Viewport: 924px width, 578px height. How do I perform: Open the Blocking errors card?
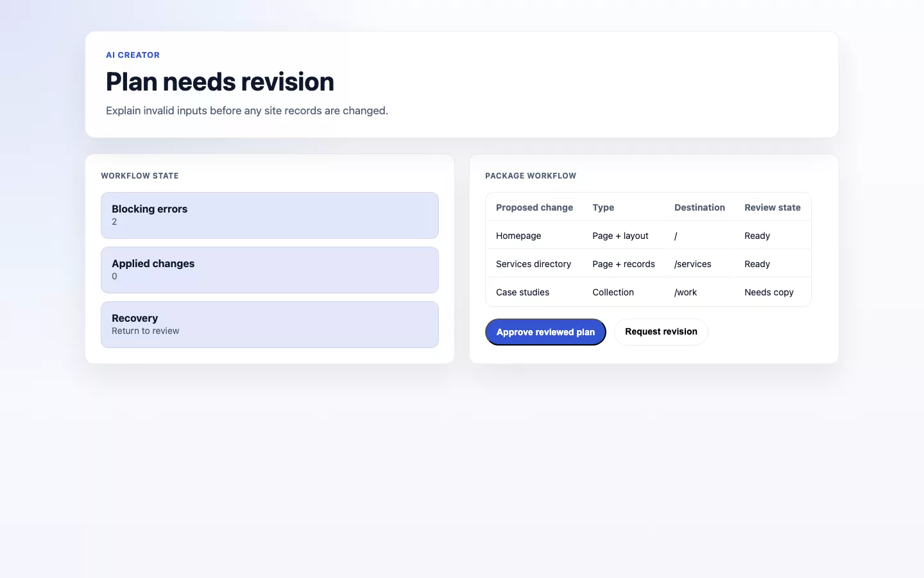point(269,216)
